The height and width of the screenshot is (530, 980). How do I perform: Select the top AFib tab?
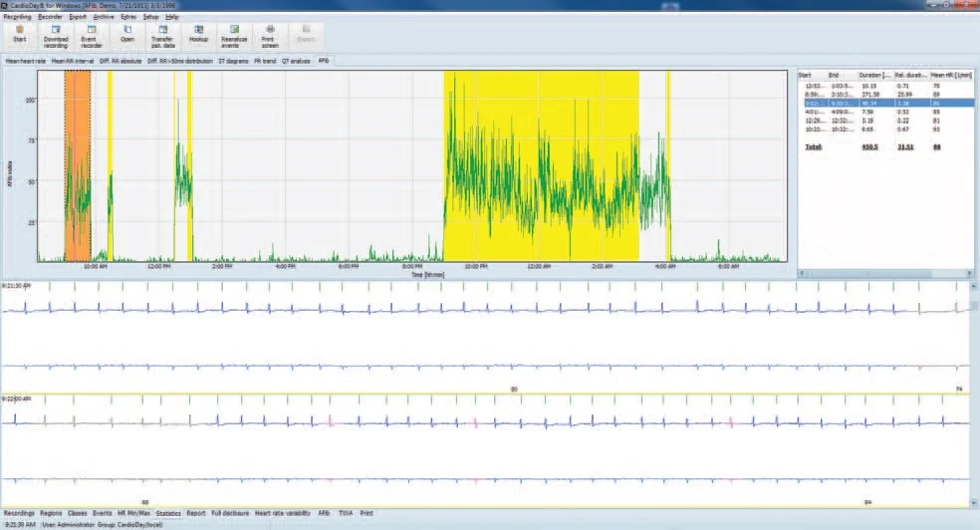pyautogui.click(x=323, y=61)
